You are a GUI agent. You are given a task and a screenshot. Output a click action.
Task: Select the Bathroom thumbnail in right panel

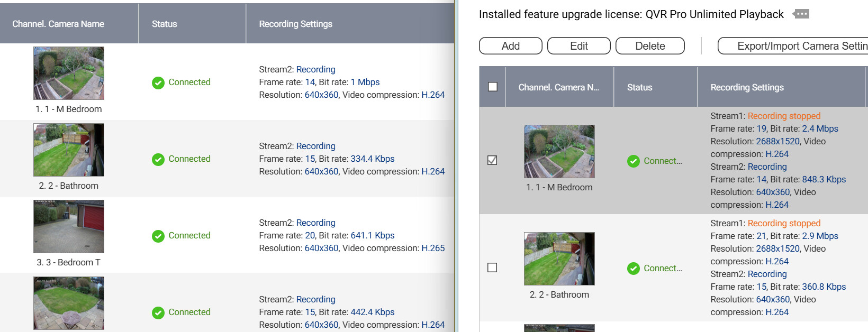559,259
